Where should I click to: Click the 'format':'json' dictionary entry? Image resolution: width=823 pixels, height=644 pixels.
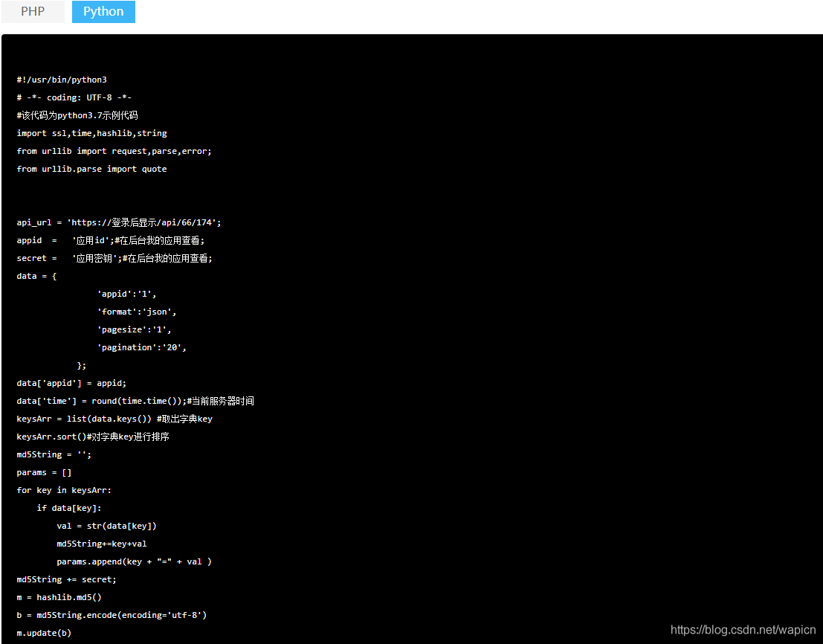(137, 312)
